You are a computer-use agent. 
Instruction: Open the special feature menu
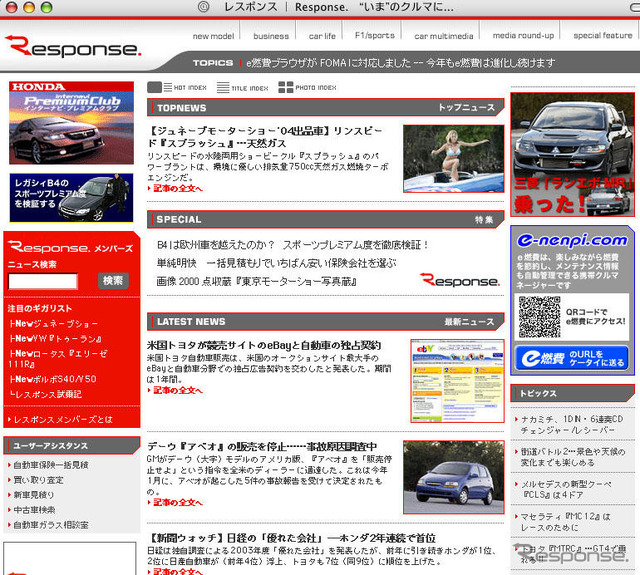coord(603,36)
